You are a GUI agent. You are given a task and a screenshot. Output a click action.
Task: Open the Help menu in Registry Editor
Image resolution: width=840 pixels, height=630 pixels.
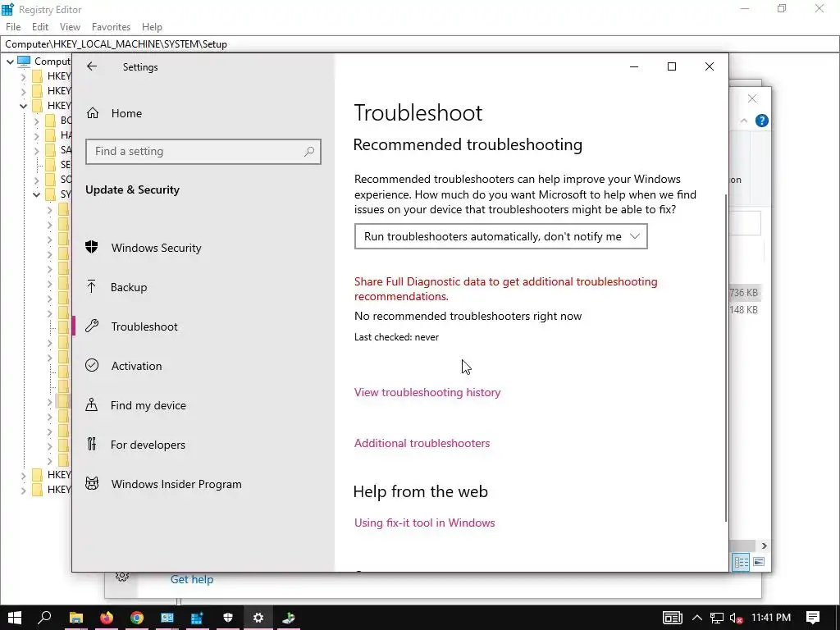[x=152, y=27]
